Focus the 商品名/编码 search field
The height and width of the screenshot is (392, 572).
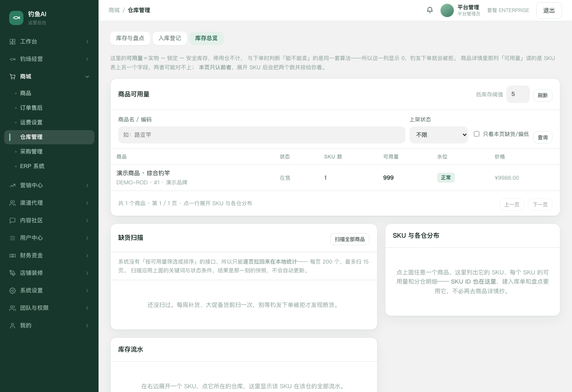click(x=262, y=135)
